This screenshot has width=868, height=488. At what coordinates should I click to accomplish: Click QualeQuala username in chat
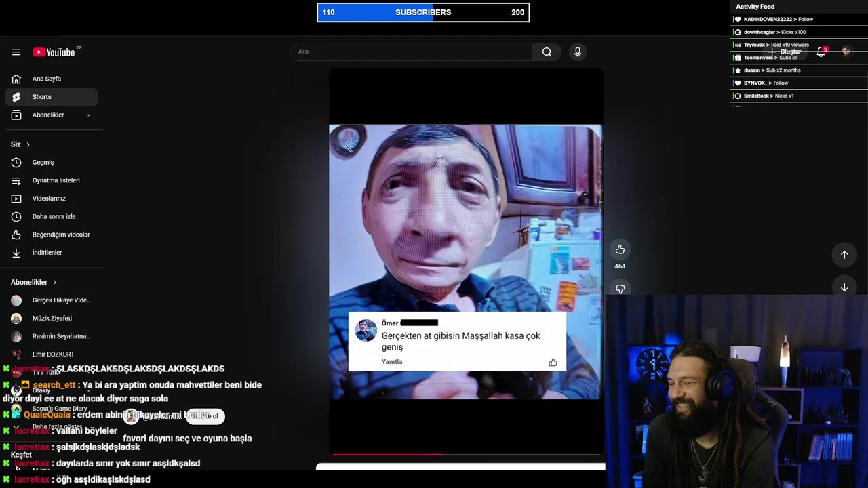tap(47, 415)
